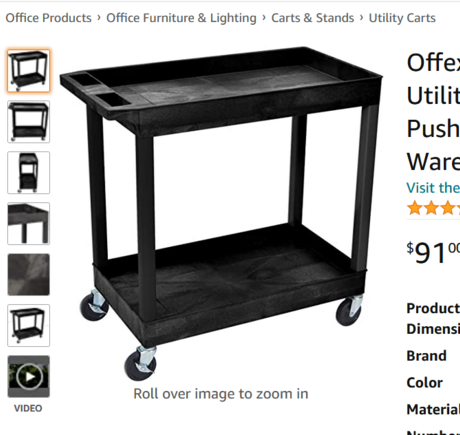Click the Brand label in product details
460x435 pixels.
click(426, 356)
